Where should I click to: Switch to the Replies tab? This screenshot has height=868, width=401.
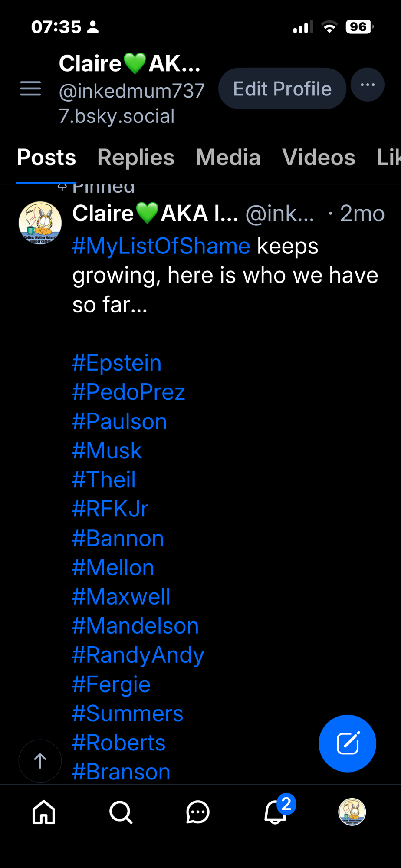click(x=136, y=157)
